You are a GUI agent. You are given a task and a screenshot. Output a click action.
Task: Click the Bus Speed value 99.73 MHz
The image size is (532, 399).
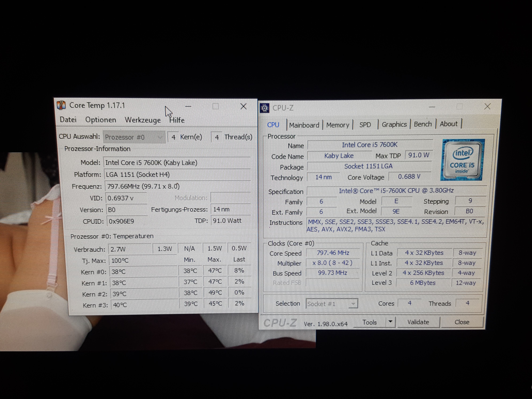(x=332, y=273)
